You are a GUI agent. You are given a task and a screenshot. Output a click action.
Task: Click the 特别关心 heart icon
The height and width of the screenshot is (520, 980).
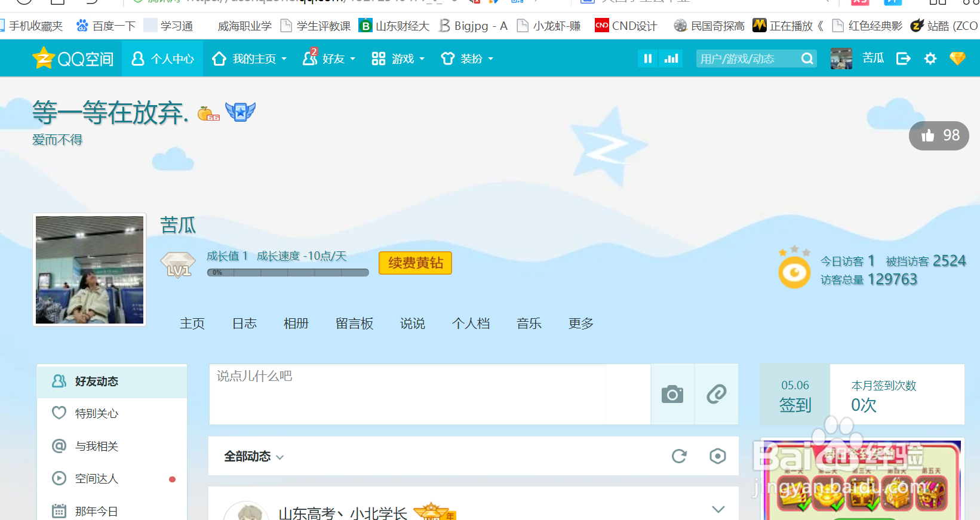[x=59, y=413]
